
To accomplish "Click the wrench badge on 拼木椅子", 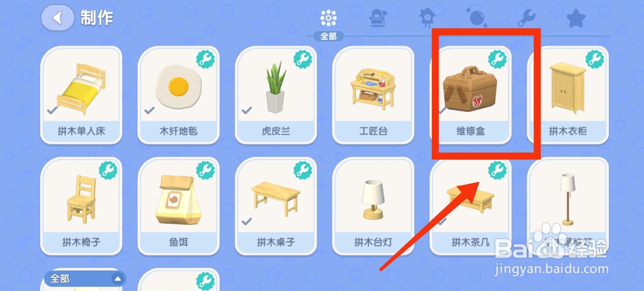I will click(x=108, y=170).
